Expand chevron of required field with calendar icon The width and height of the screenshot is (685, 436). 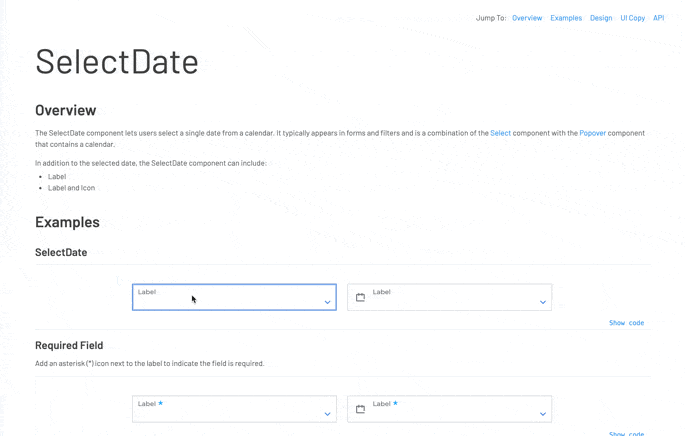[x=543, y=414]
